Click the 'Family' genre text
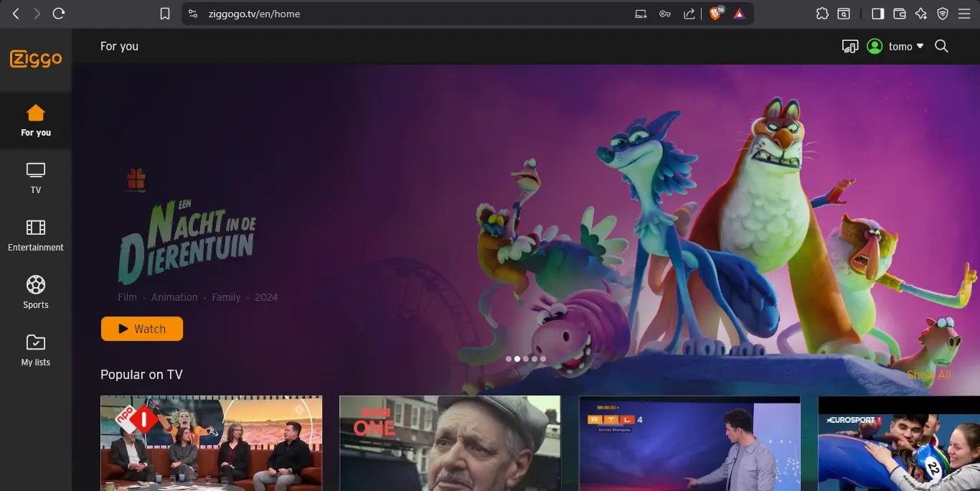The image size is (980, 491). point(226,297)
